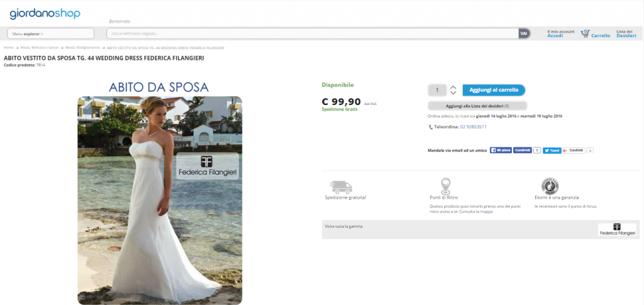Viewport: 644px width, 305px height.
Task: Click the Federica Filangieri brand logo in gray bar
Action: tap(618, 230)
